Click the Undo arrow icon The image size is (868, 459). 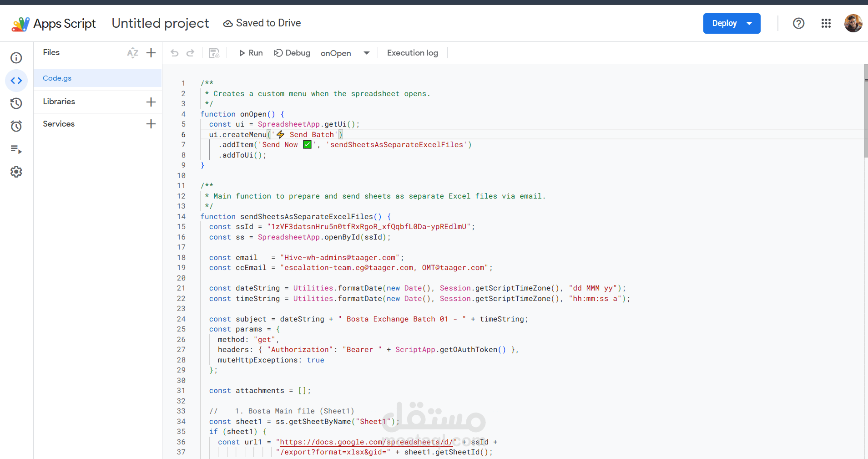[x=175, y=53]
